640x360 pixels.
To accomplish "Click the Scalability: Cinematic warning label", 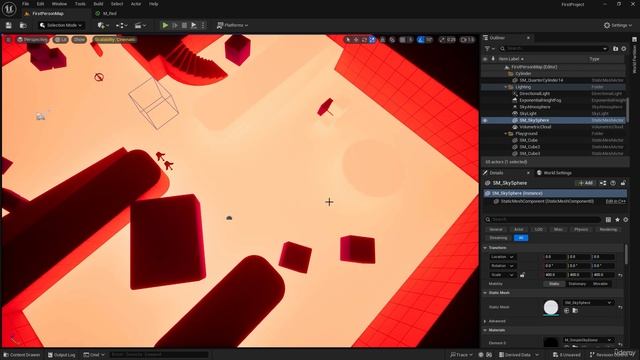I will [115, 40].
